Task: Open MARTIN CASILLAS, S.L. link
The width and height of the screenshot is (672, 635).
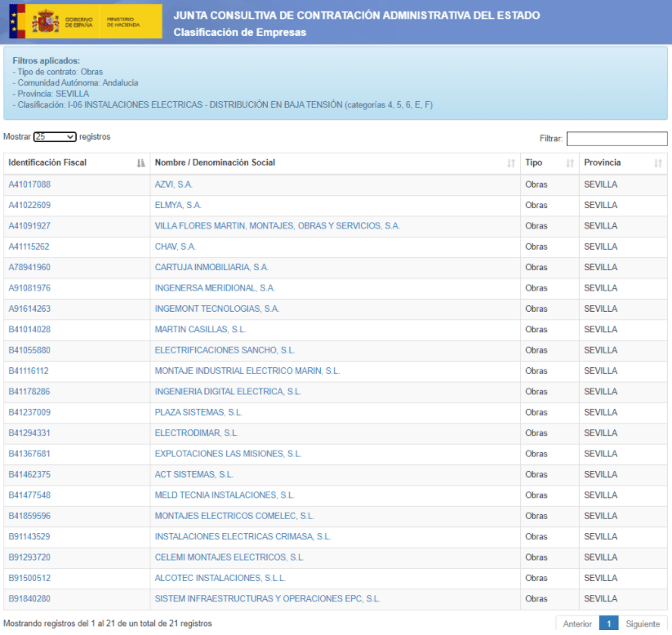Action: (200, 330)
